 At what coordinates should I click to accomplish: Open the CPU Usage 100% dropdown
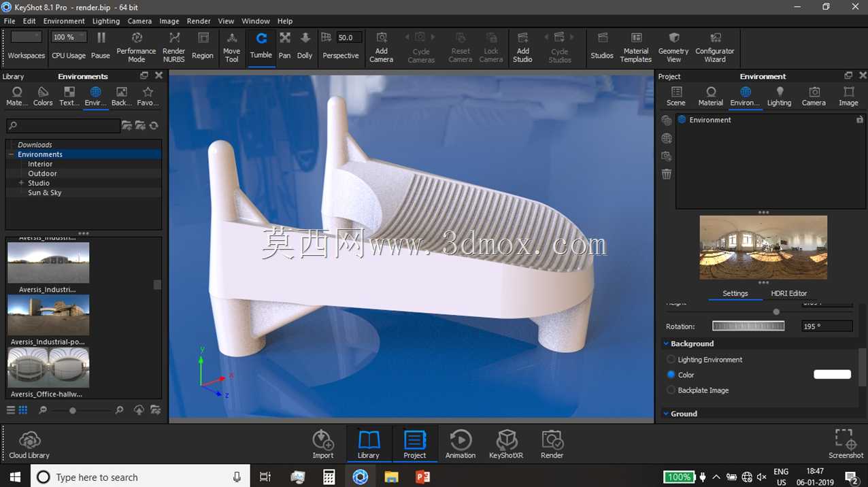(x=69, y=37)
